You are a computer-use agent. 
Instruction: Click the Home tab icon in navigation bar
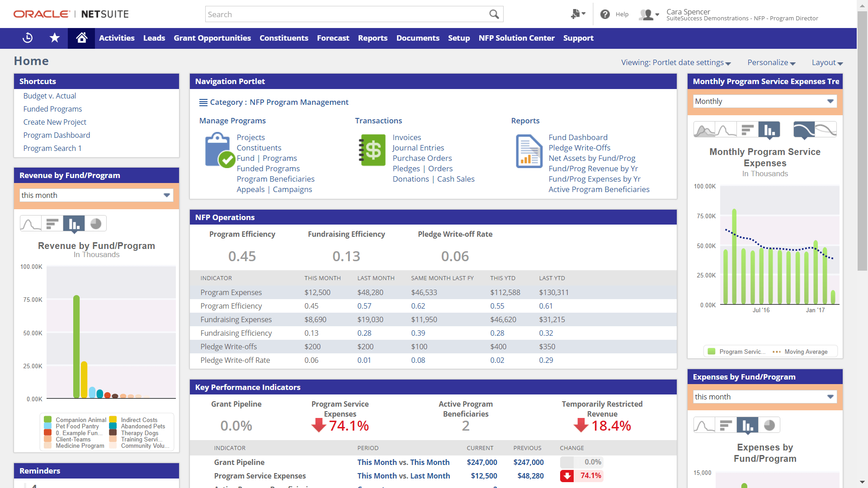(81, 38)
